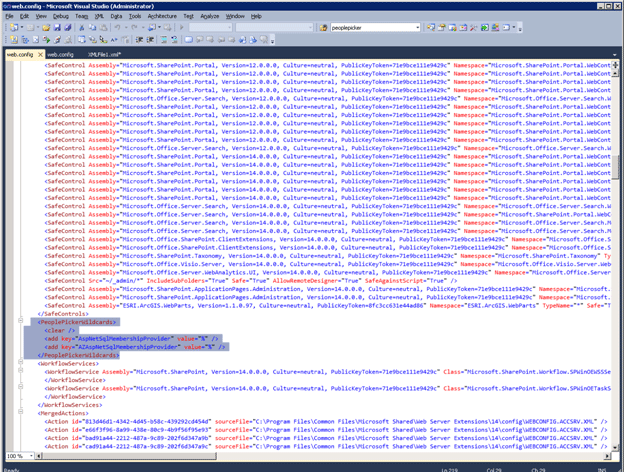
Task: Click the Decrease Line Indent icon
Action: click(x=139, y=39)
